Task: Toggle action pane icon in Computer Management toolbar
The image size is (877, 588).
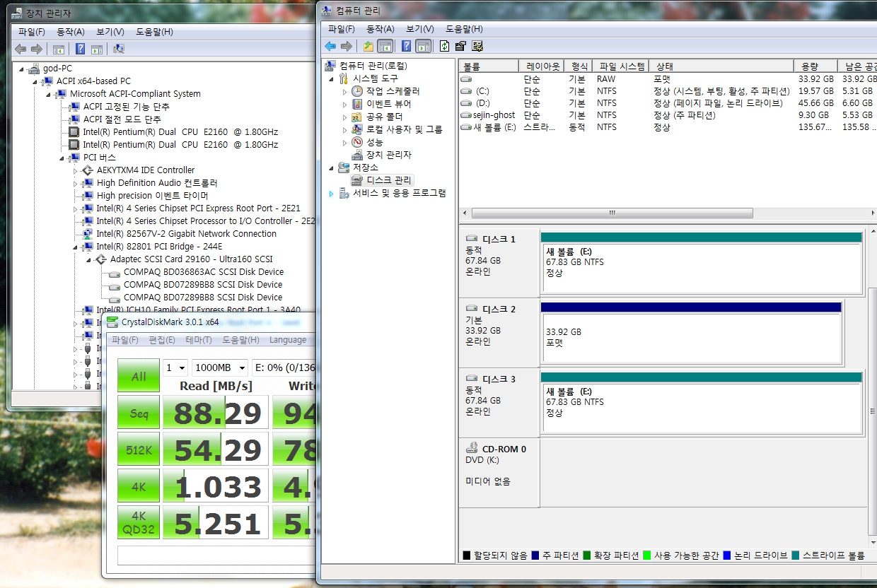Action: (x=423, y=46)
